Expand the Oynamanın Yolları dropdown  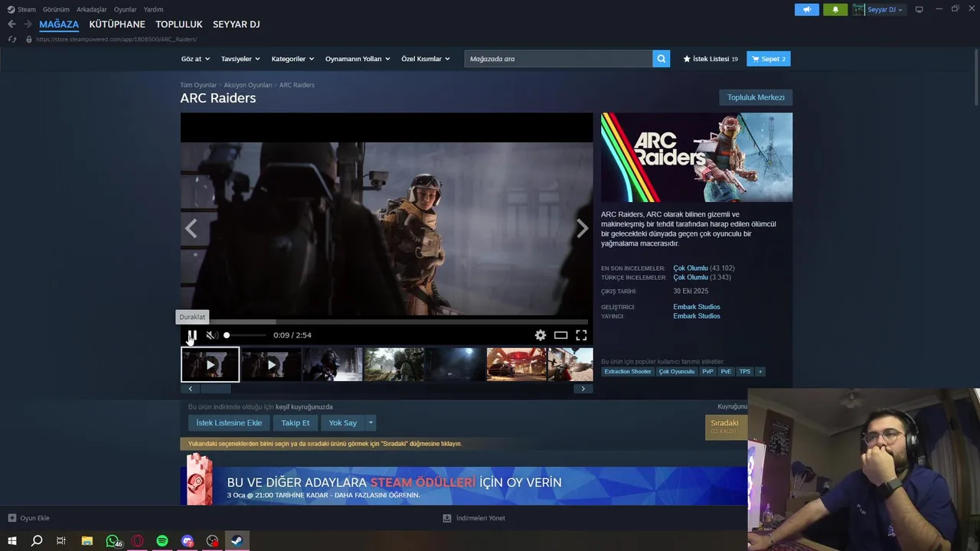358,59
